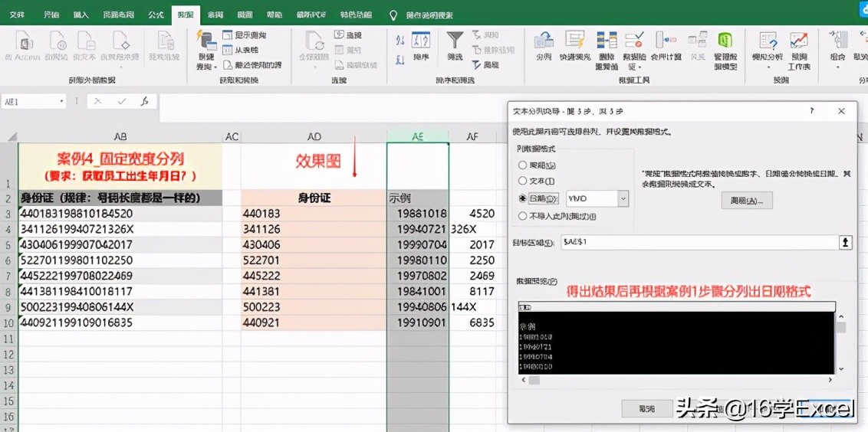Click the Name Box input field
The image size is (868, 432).
click(x=29, y=103)
